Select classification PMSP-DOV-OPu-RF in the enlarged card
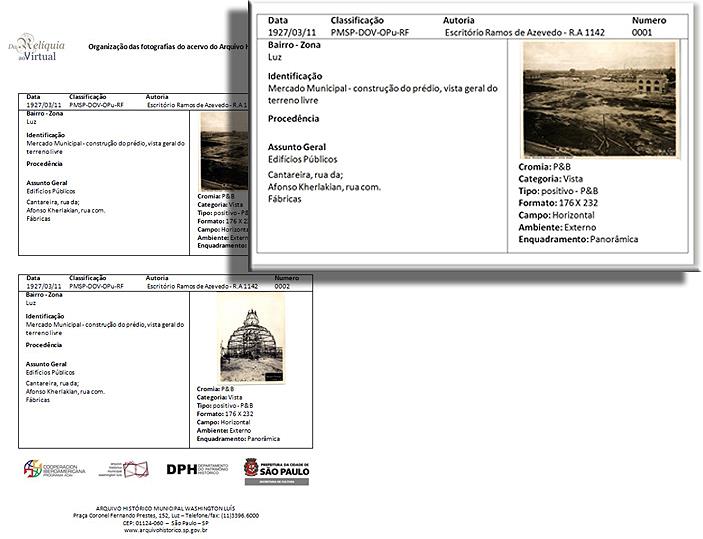 click(370, 32)
